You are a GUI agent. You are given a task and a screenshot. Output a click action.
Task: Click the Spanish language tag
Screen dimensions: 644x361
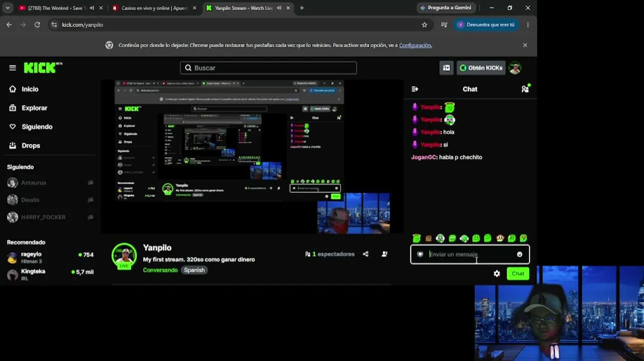click(x=194, y=270)
